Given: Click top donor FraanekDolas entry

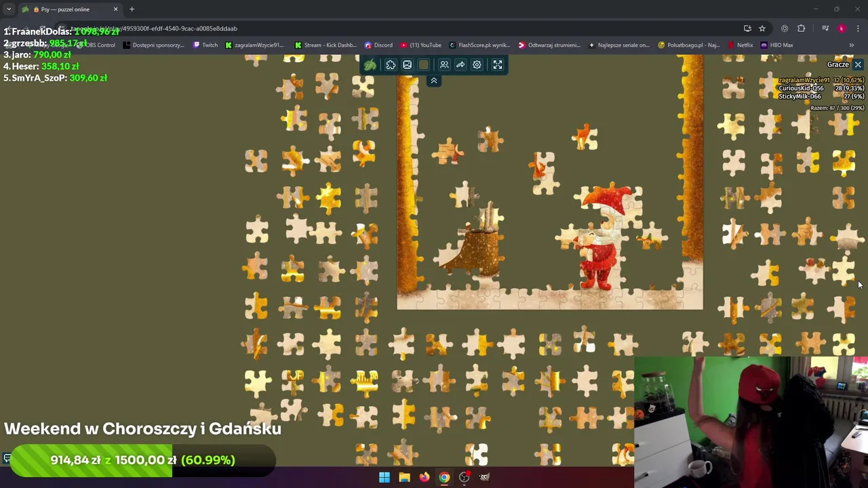Looking at the screenshot, I should pos(61,31).
